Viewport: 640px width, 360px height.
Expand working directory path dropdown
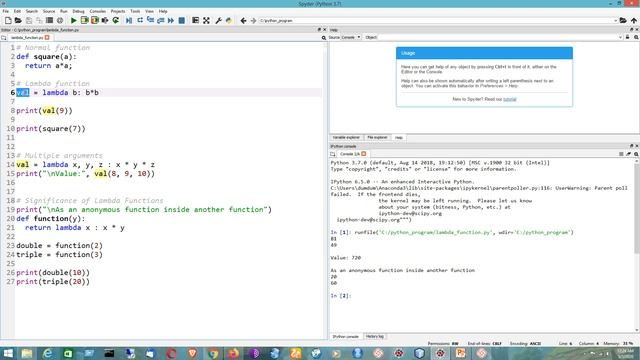point(615,20)
